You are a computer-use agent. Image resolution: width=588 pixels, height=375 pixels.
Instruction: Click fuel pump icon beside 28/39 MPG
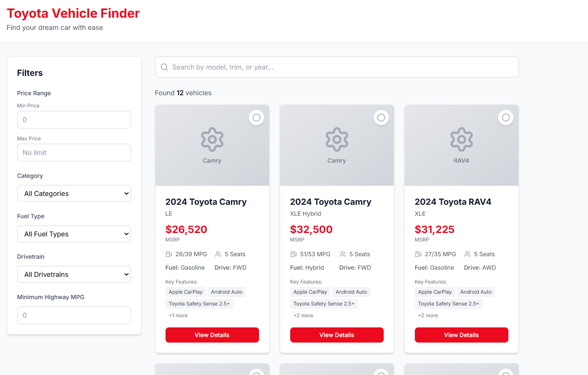click(x=169, y=254)
